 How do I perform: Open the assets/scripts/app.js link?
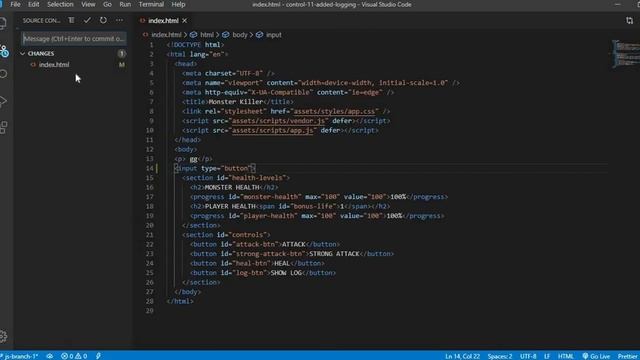[273, 130]
